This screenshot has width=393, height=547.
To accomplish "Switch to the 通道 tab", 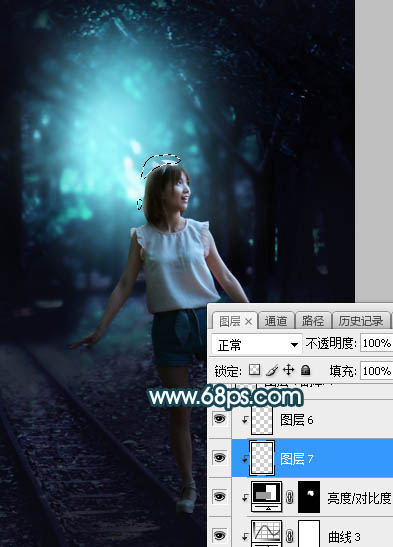I will 275,321.
